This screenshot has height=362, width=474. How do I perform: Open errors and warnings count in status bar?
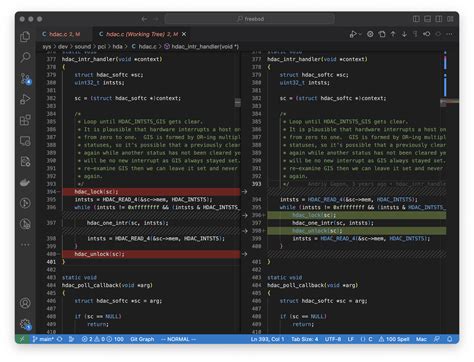pyautogui.click(x=103, y=339)
